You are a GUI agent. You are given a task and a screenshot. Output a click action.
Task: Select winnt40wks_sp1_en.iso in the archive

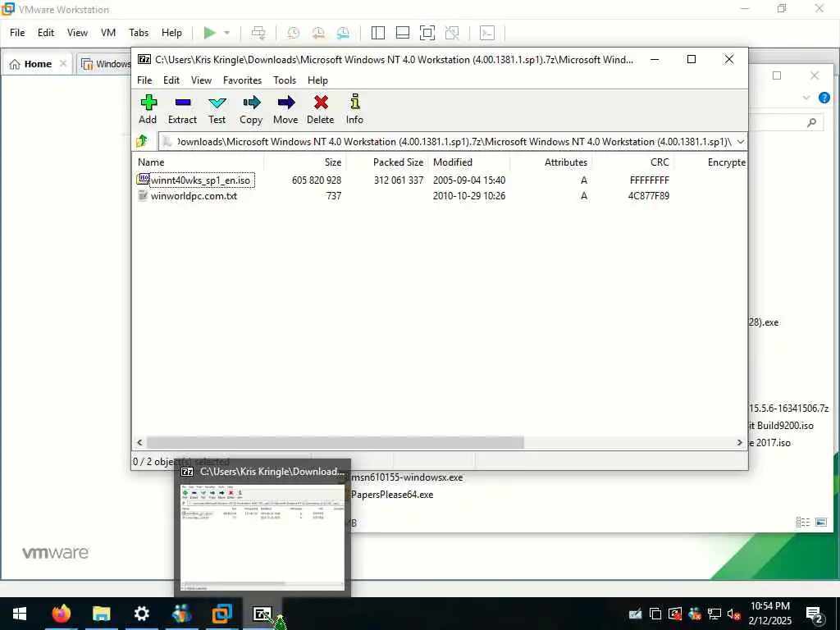(200, 180)
